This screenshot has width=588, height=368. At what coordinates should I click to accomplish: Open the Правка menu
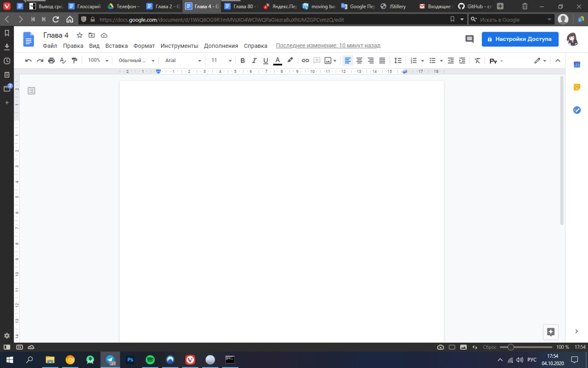click(73, 46)
